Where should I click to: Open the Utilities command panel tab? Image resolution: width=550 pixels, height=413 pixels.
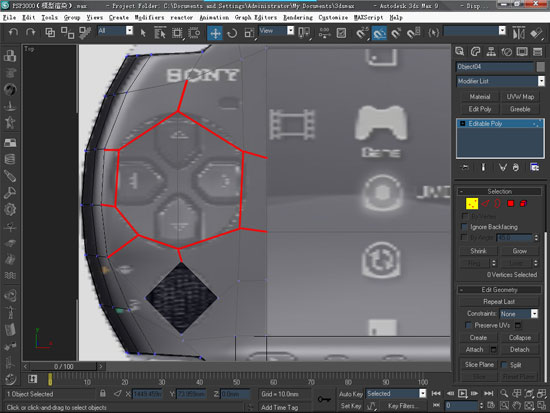pos(537,52)
